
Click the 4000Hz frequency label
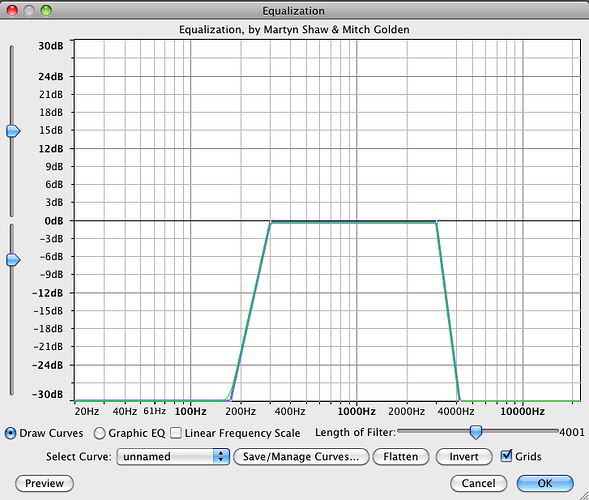[x=456, y=412]
